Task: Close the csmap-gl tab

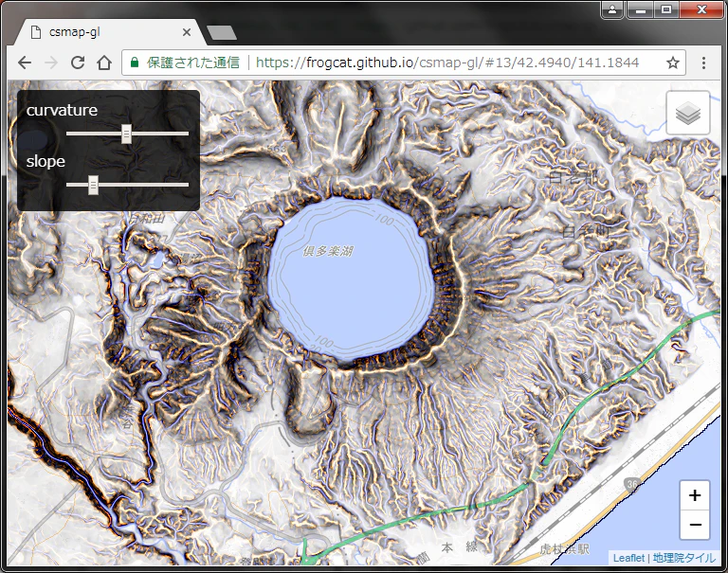Action: 187,32
